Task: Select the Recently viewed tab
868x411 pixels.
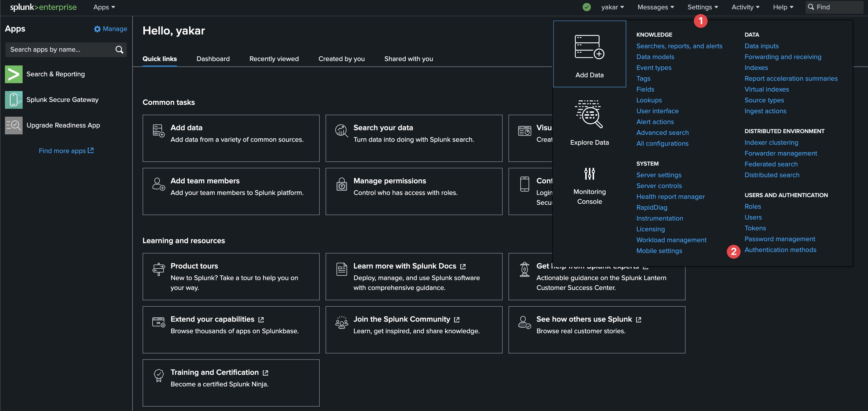Action: coord(274,59)
